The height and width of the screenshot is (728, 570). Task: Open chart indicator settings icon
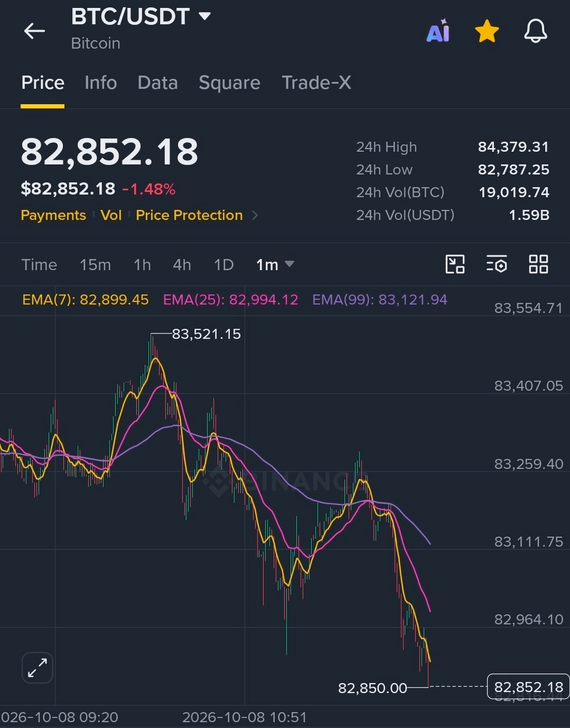point(497,264)
